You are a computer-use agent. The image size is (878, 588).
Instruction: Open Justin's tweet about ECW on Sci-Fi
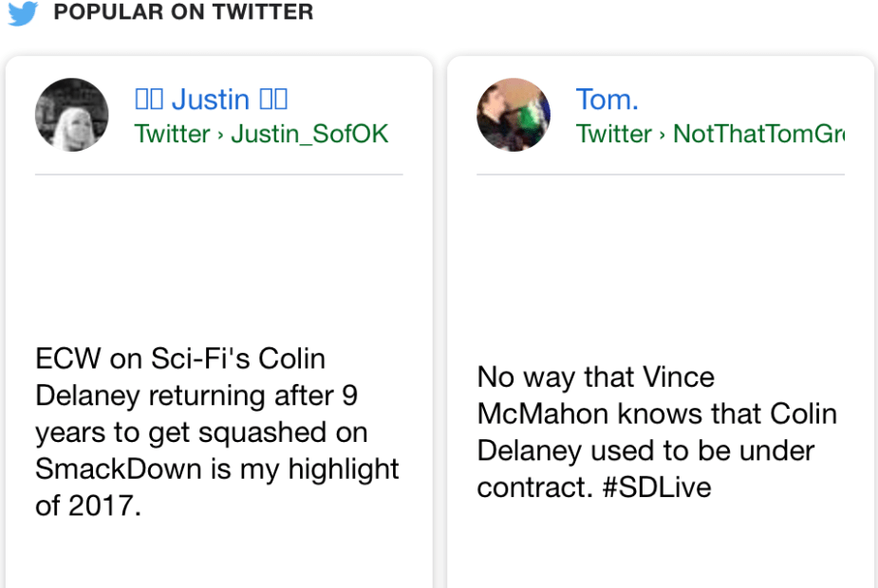(217, 432)
